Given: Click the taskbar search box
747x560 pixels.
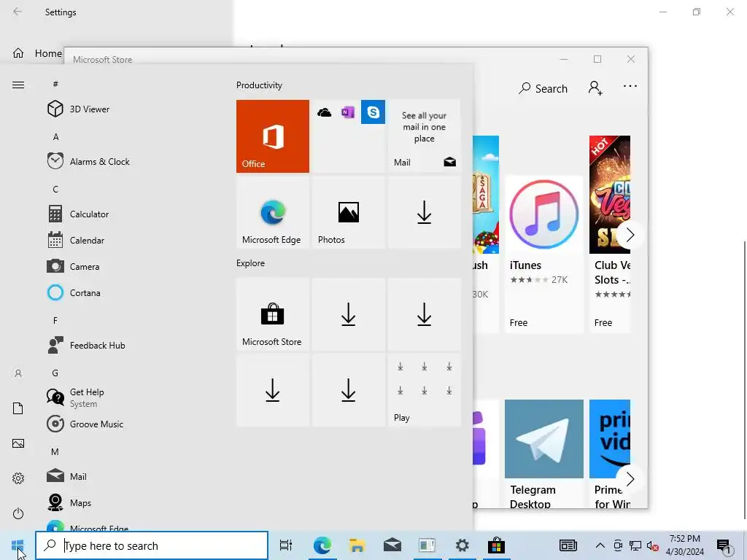Looking at the screenshot, I should coord(152,545).
